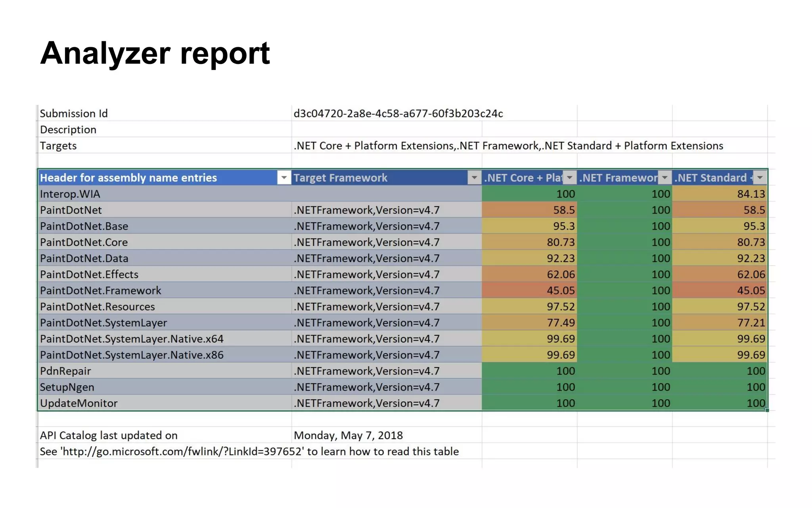Screen dimensions: 812x508
Task: Select the .NET Standard 99.69 value for Native.x86
Action: 720,355
